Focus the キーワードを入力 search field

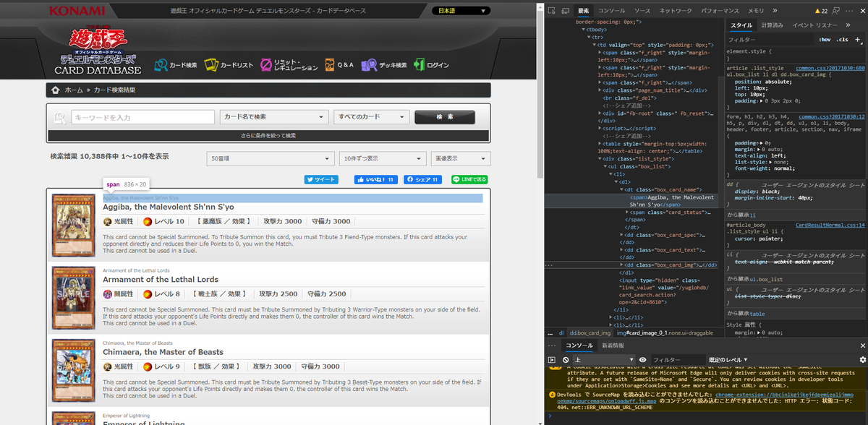(x=142, y=117)
